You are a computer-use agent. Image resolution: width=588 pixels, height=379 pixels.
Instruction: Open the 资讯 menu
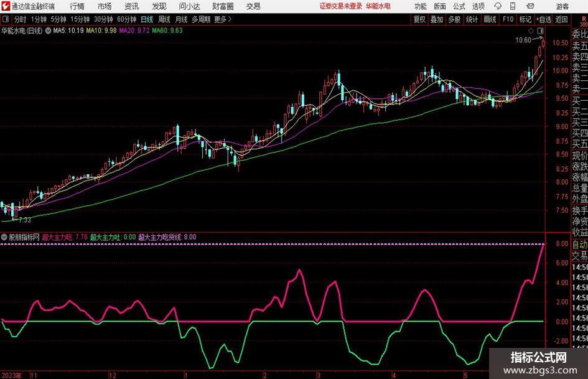tap(132, 6)
